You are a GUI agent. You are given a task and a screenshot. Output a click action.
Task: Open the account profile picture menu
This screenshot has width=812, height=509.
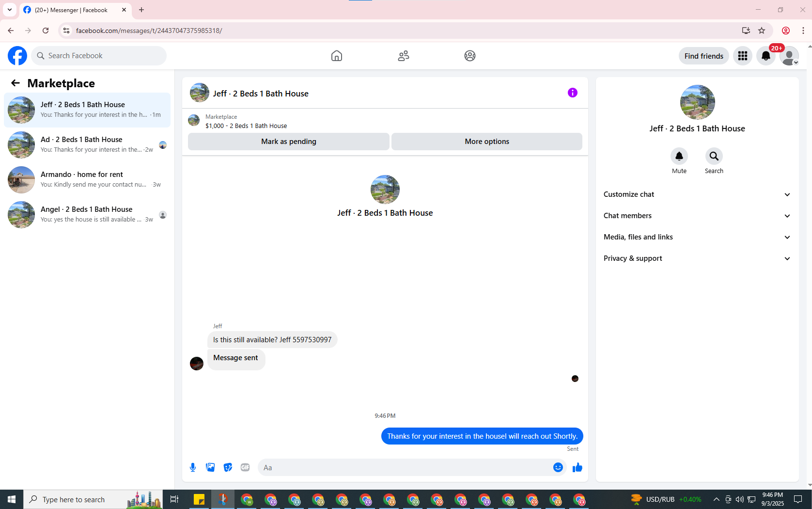(789, 56)
